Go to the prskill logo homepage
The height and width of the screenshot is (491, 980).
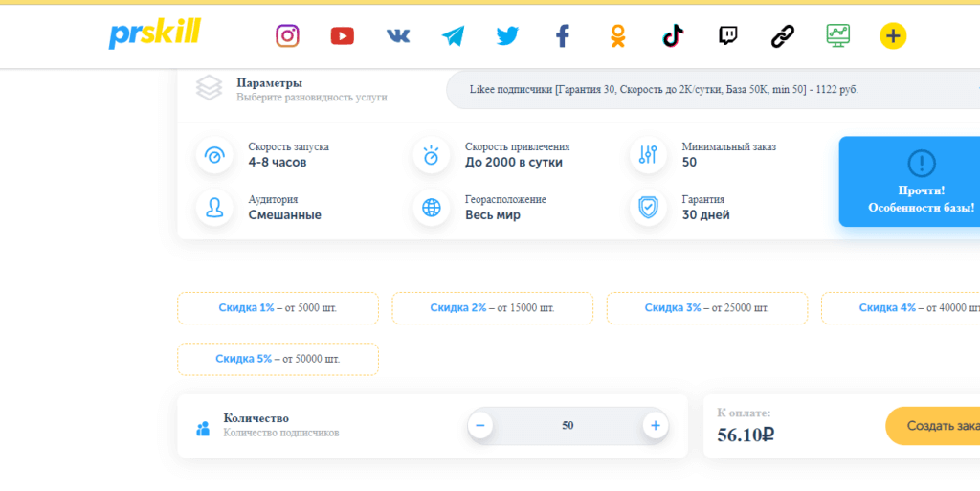(154, 34)
